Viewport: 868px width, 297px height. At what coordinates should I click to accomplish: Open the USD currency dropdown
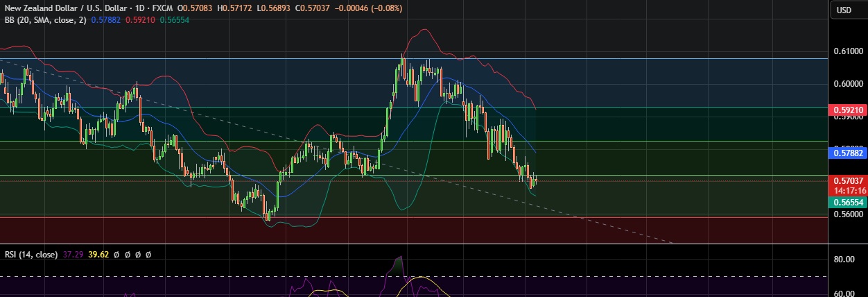(x=844, y=10)
